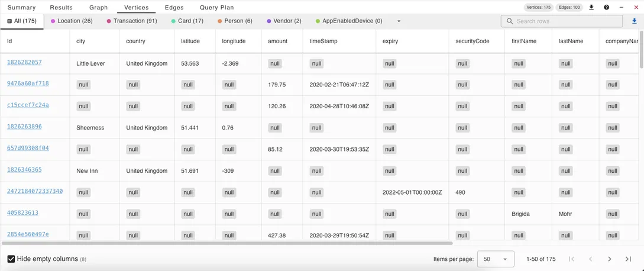Click the securityCode value 490

point(461,192)
